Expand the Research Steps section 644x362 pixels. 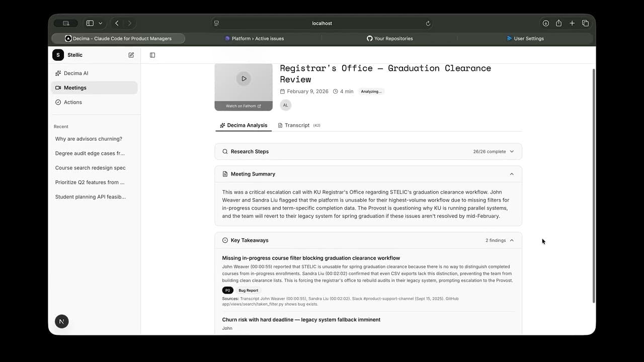(512, 151)
